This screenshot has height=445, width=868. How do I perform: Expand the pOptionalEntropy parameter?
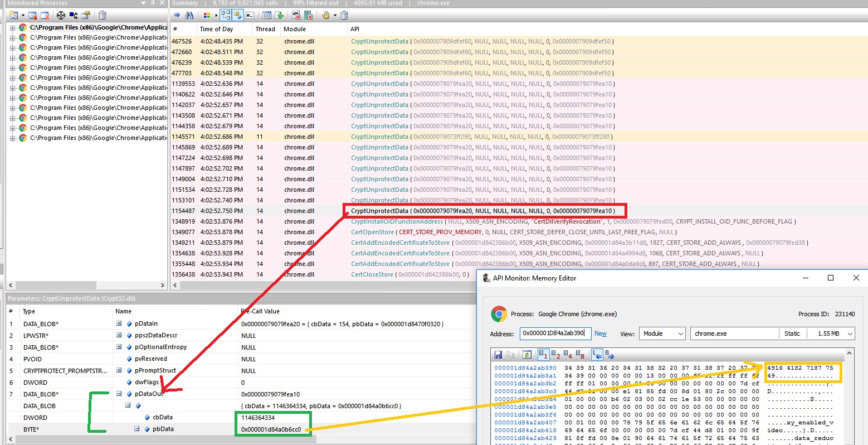(119, 347)
